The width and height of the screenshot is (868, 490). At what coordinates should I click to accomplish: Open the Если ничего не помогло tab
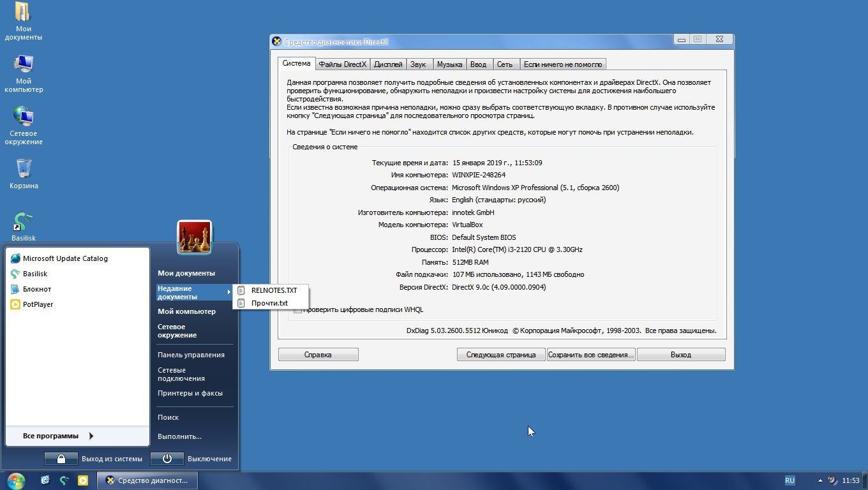562,64
